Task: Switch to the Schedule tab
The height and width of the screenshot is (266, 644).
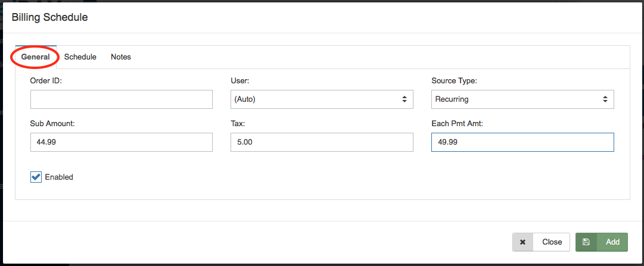Action: [80, 57]
